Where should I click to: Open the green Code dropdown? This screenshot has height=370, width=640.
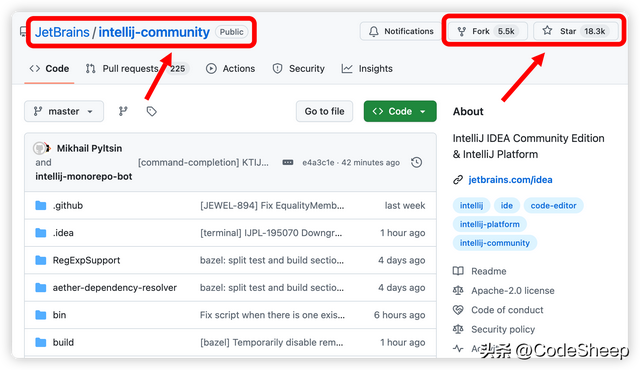[400, 111]
